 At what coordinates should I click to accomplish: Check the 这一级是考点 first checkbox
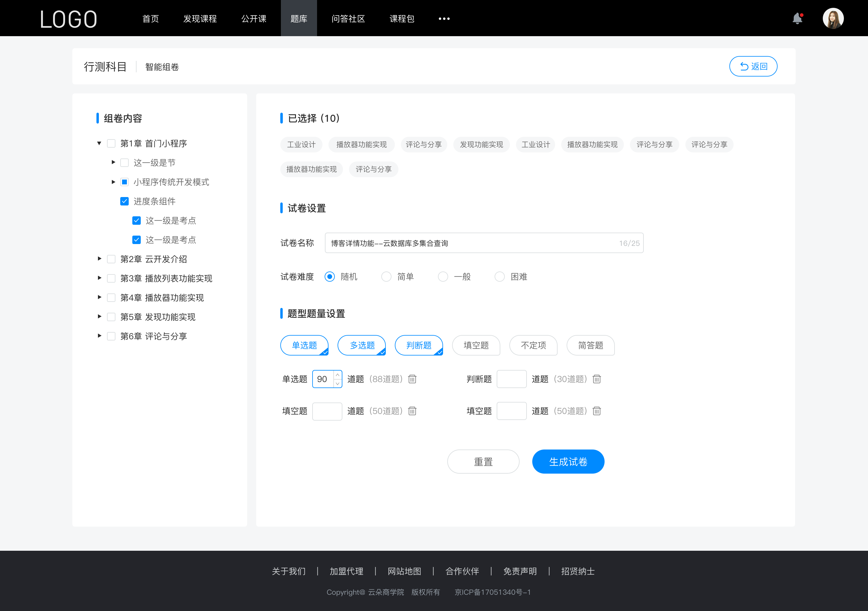coord(136,220)
